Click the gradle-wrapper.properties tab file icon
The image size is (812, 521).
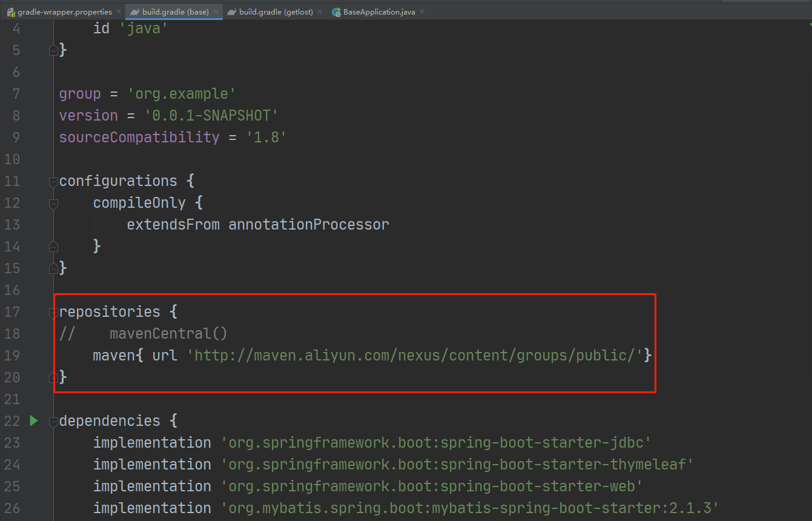[x=11, y=12]
